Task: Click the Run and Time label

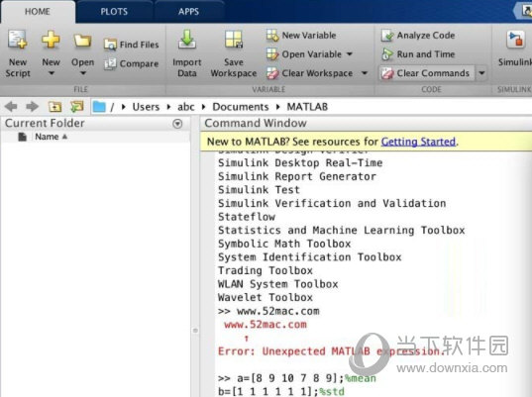Action: pos(426,54)
